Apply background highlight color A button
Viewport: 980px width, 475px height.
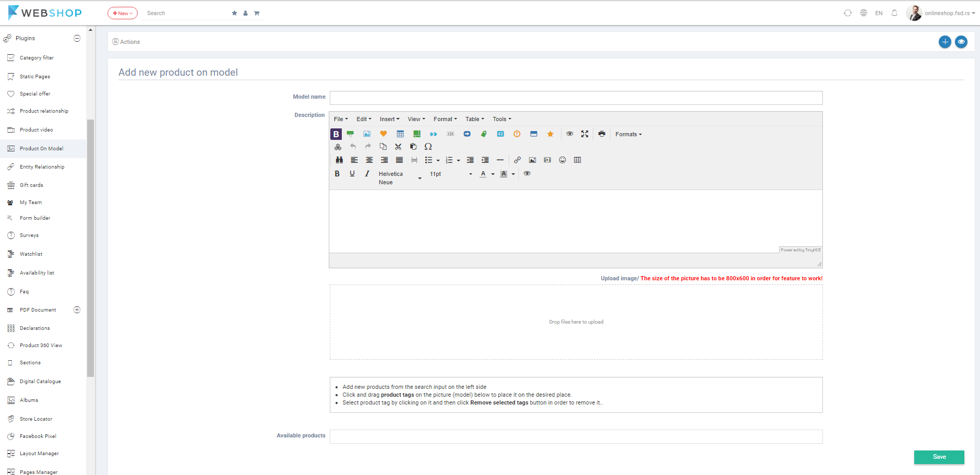tap(504, 174)
